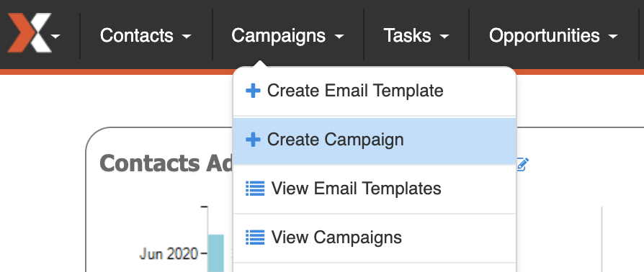Select View Email Templates entry
The width and height of the screenshot is (644, 272).
tap(374, 189)
